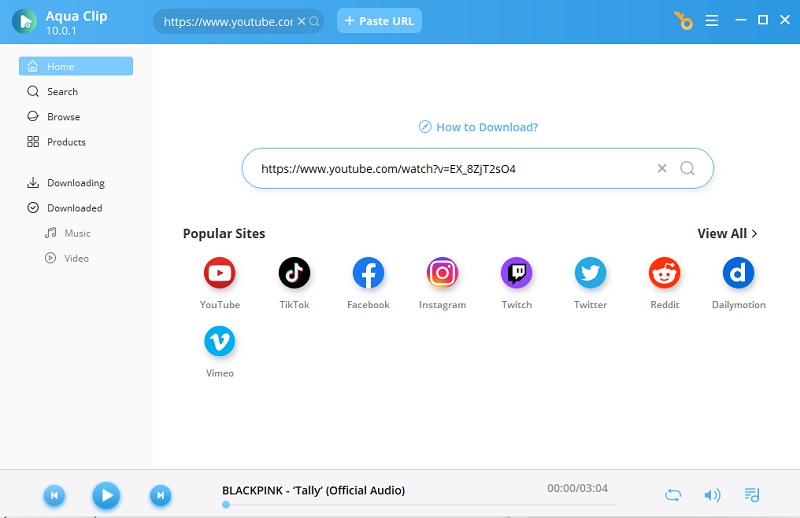Clear the URL in the main search box

pyautogui.click(x=662, y=168)
